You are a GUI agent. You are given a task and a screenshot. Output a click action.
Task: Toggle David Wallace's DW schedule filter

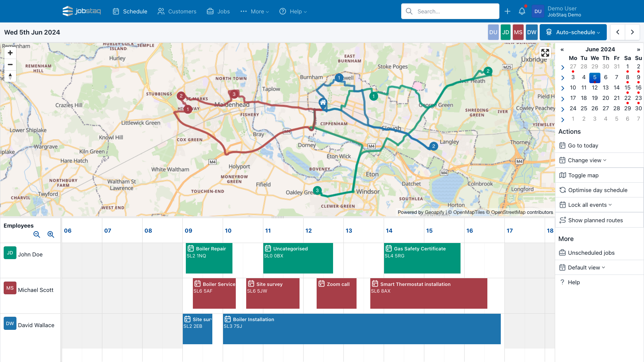(x=532, y=32)
